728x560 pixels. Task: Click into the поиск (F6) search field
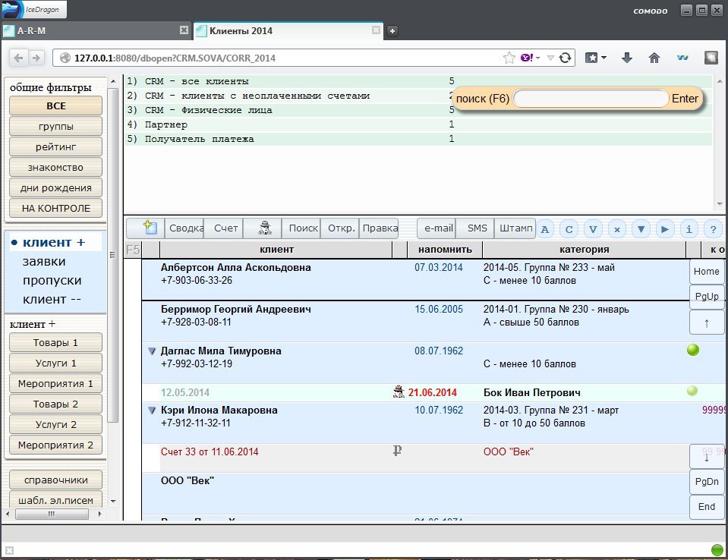pos(590,99)
